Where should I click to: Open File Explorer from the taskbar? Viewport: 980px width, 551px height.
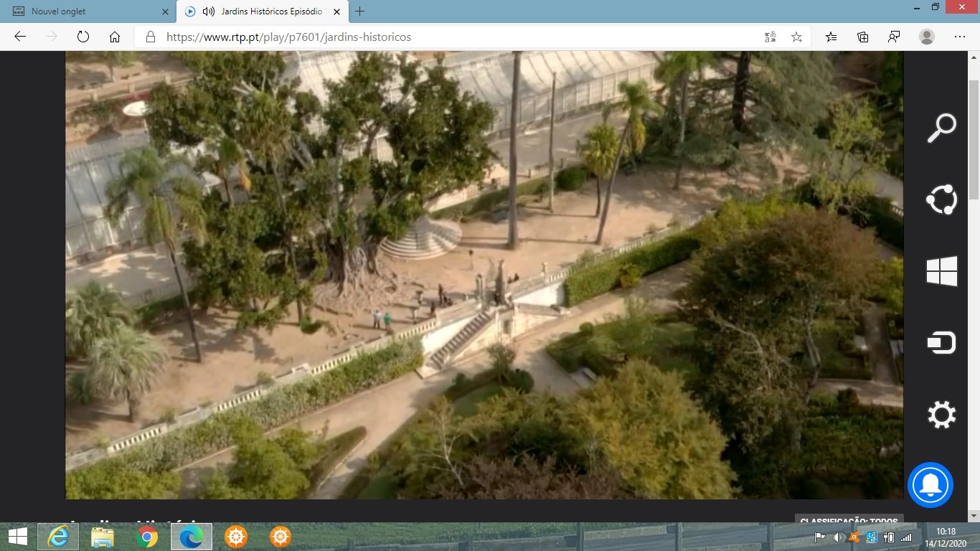click(x=103, y=537)
